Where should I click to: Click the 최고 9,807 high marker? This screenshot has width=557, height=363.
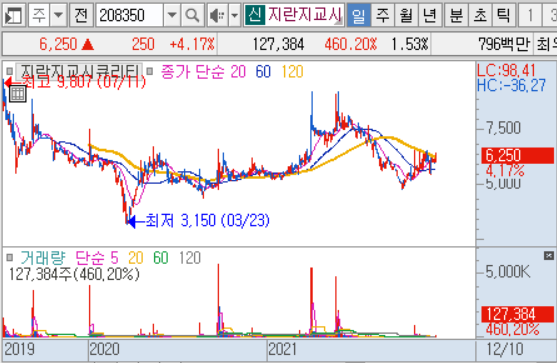(75, 82)
